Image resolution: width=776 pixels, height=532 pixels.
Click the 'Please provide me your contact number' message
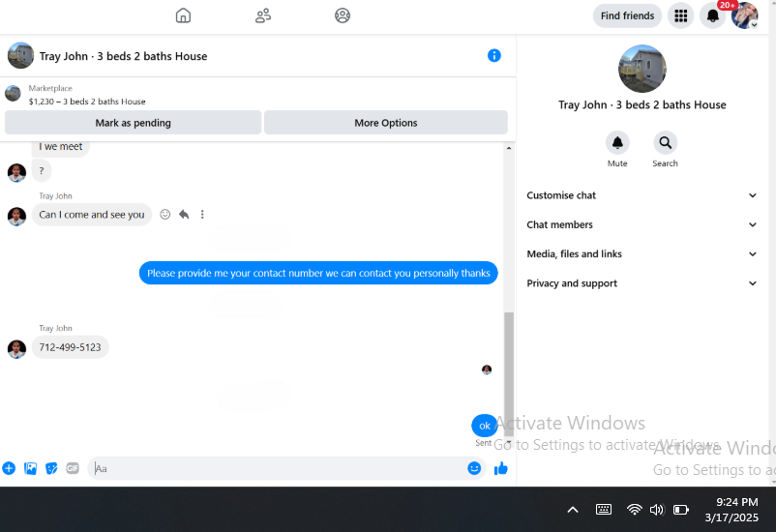click(318, 273)
